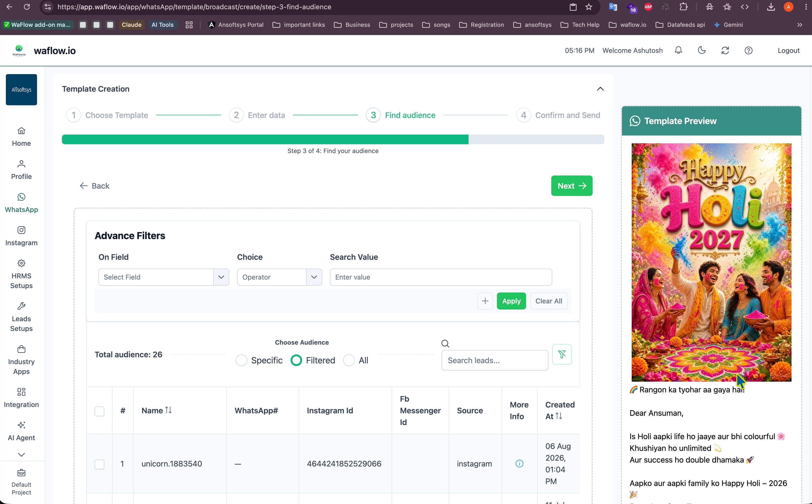The width and height of the screenshot is (812, 504).
Task: Click the filter funnel icon button
Action: (x=562, y=354)
